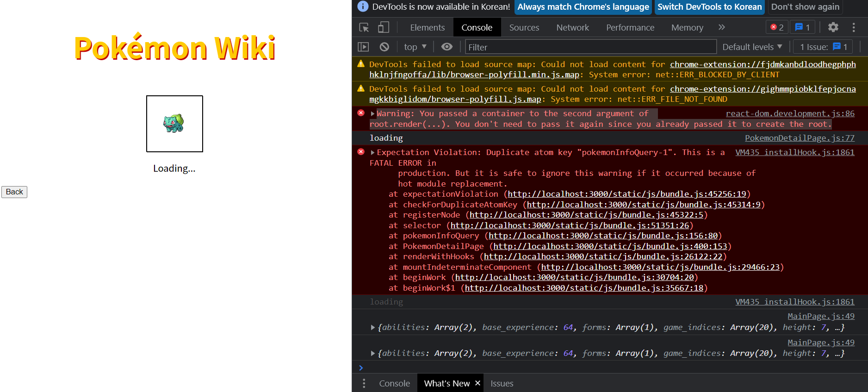868x392 pixels.
Task: Open the mountIndeterminateComponent bundle.js:29466:23 link
Action: (660, 267)
